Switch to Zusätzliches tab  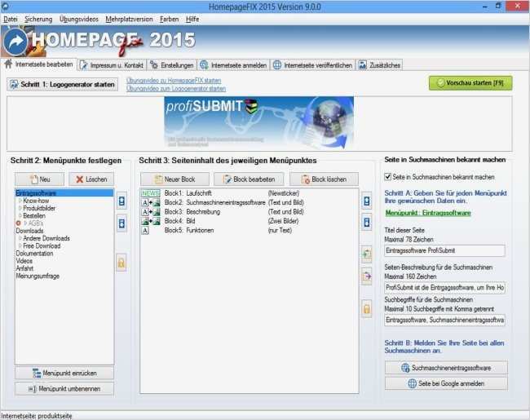point(379,65)
